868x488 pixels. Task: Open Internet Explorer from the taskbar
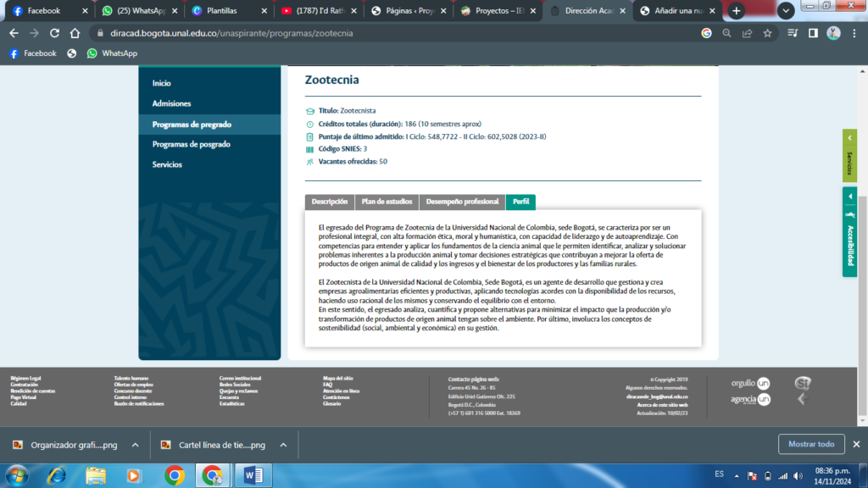57,474
